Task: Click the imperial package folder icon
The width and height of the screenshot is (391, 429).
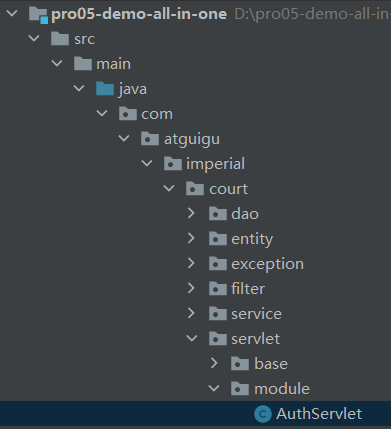Action: 173,164
